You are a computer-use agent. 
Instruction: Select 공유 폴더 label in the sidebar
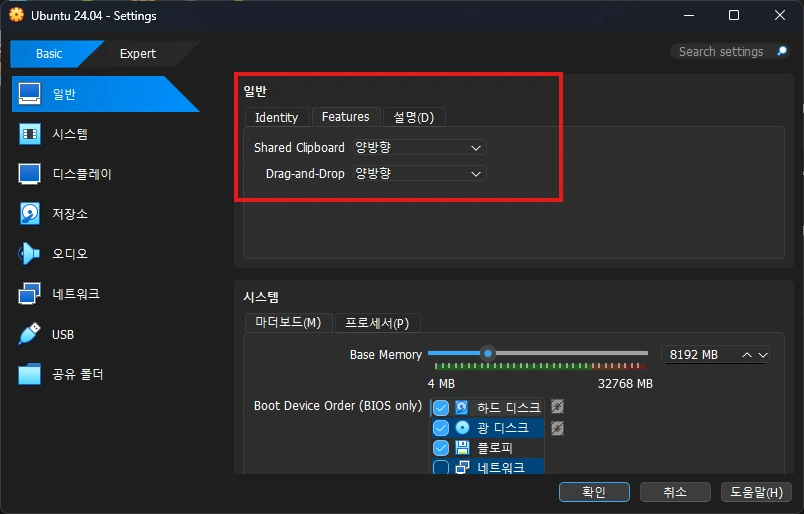point(78,374)
